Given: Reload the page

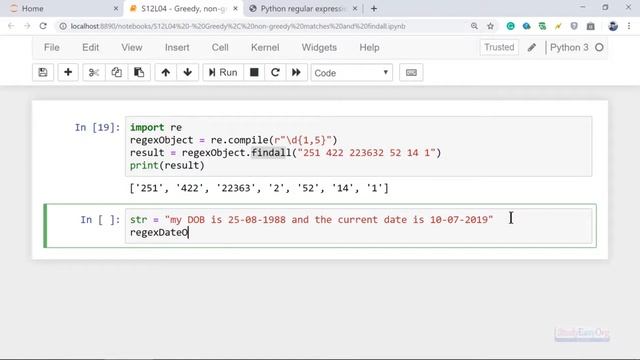Looking at the screenshot, I should coord(43,26).
